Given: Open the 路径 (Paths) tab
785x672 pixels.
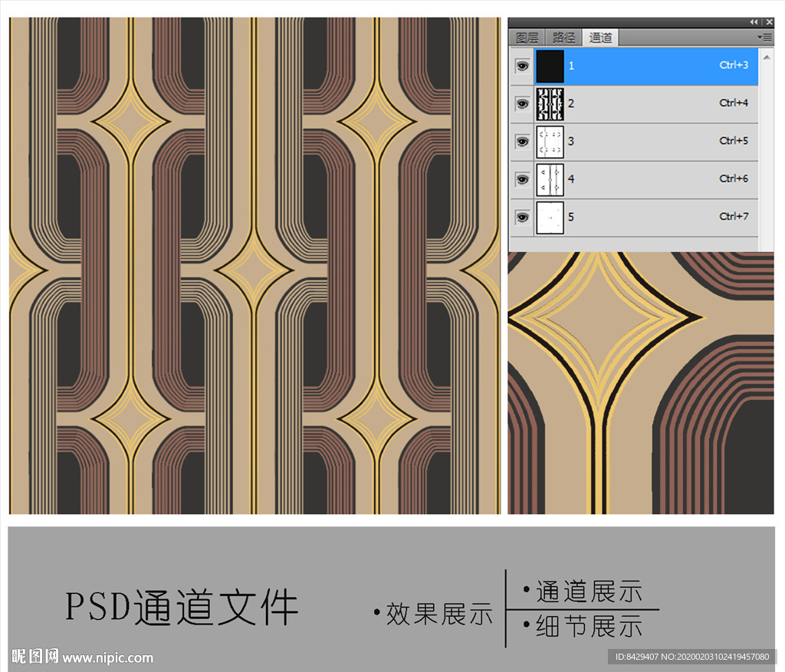Looking at the screenshot, I should 563,38.
